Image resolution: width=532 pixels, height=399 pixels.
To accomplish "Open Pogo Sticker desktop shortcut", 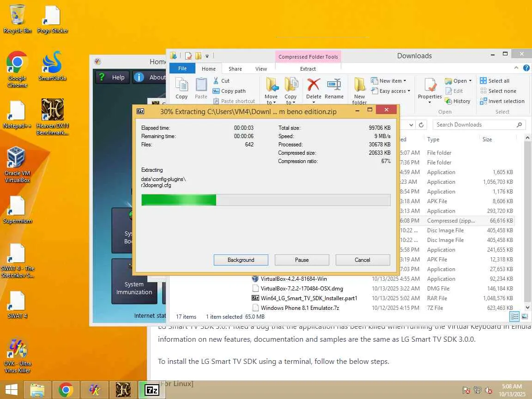I will click(52, 19).
